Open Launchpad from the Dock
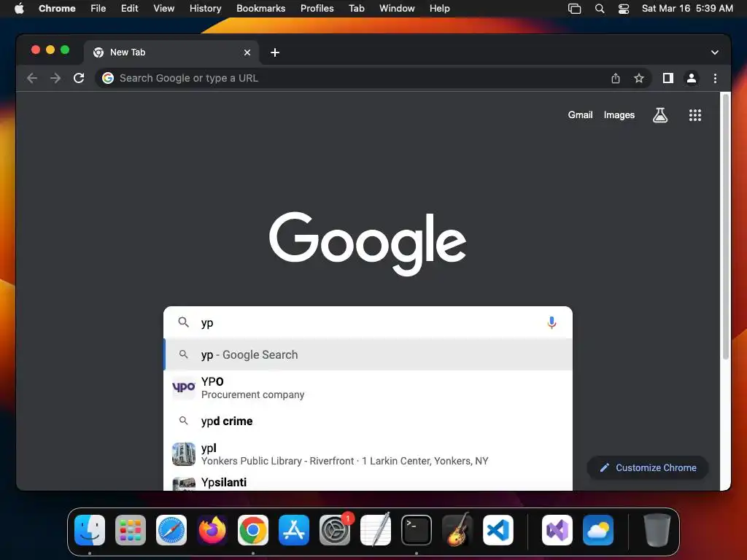 tap(131, 530)
